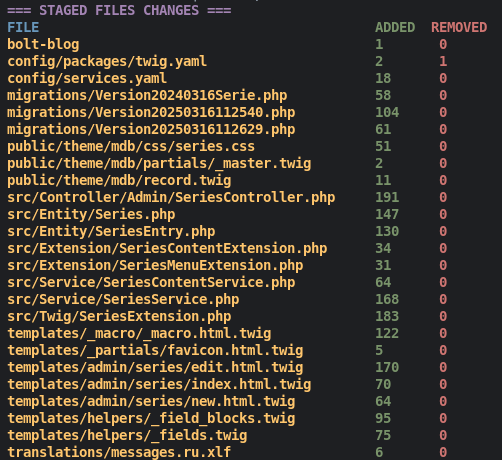
Task: Click public/theme/mdb/partials/_master.twig entry
Action: [x=159, y=164]
